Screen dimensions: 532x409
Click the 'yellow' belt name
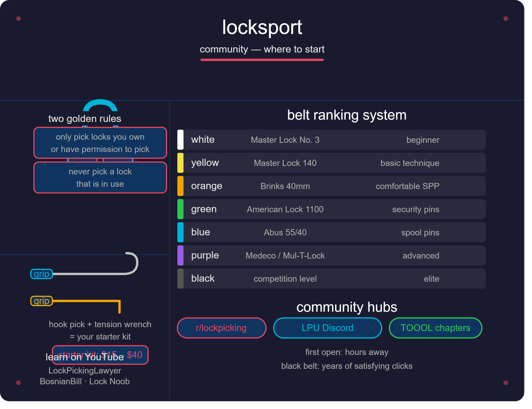(x=205, y=163)
